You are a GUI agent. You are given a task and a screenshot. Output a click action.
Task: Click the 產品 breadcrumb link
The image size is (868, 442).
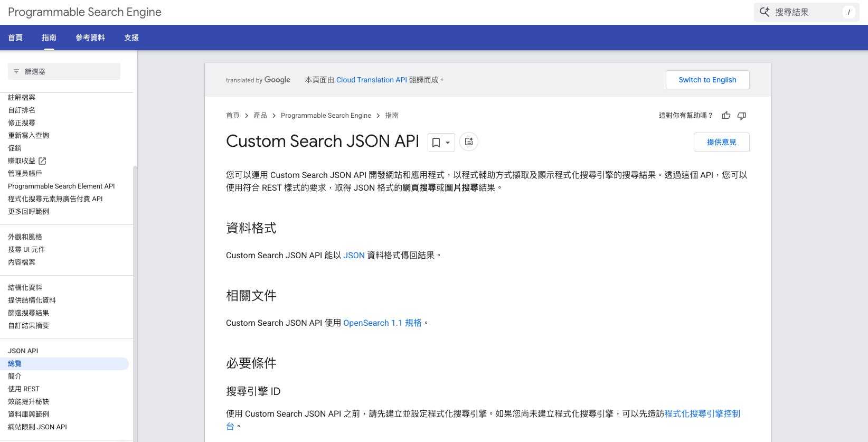tap(260, 116)
